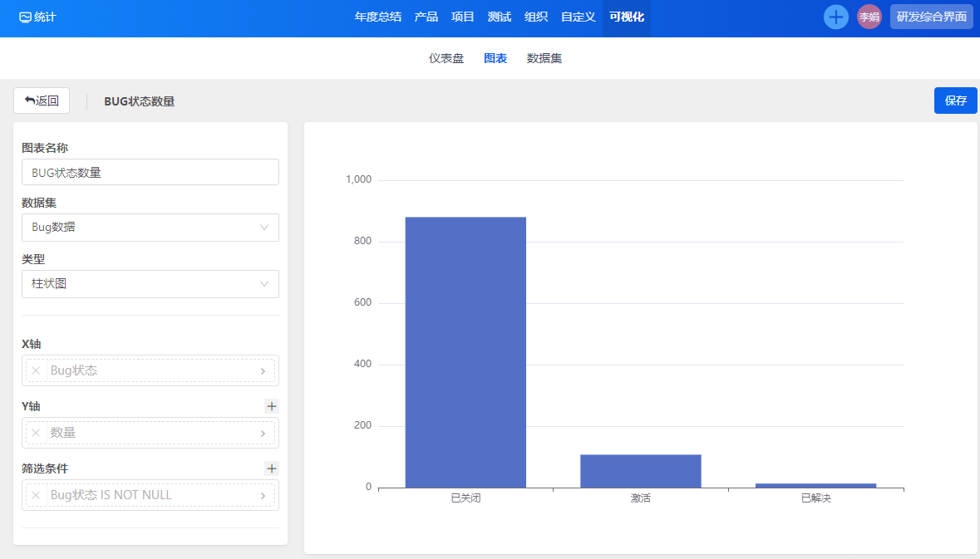
Task: Expand the filter condition chevron
Action: 263,496
